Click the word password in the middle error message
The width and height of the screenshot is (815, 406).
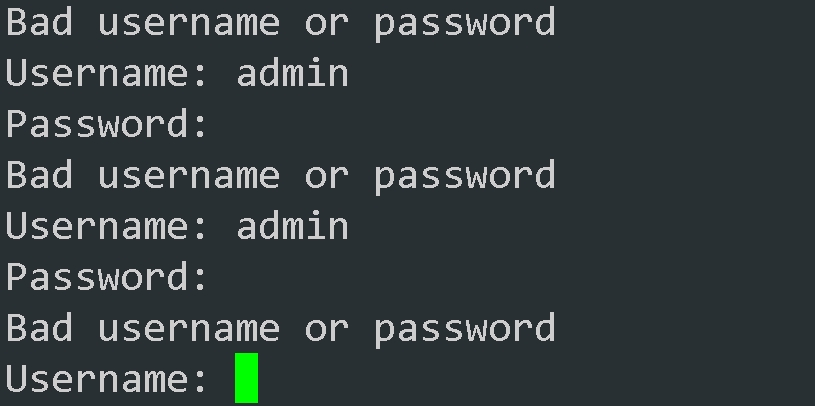coord(464,175)
